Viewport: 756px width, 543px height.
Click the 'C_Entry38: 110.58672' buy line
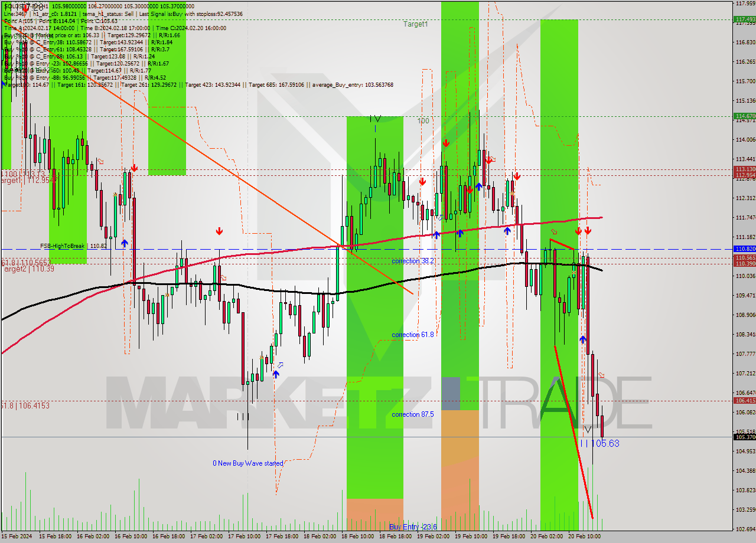[x=87, y=42]
